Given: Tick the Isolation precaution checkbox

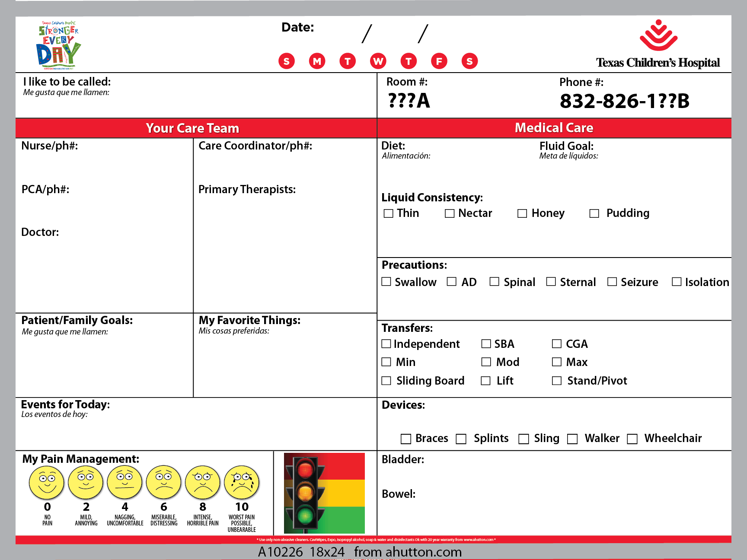Looking at the screenshot, I should pos(677,282).
